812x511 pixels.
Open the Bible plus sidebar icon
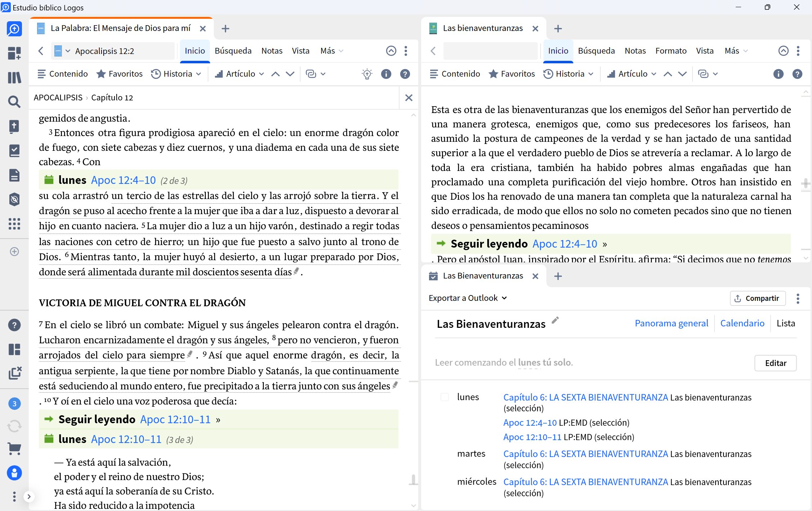14,126
